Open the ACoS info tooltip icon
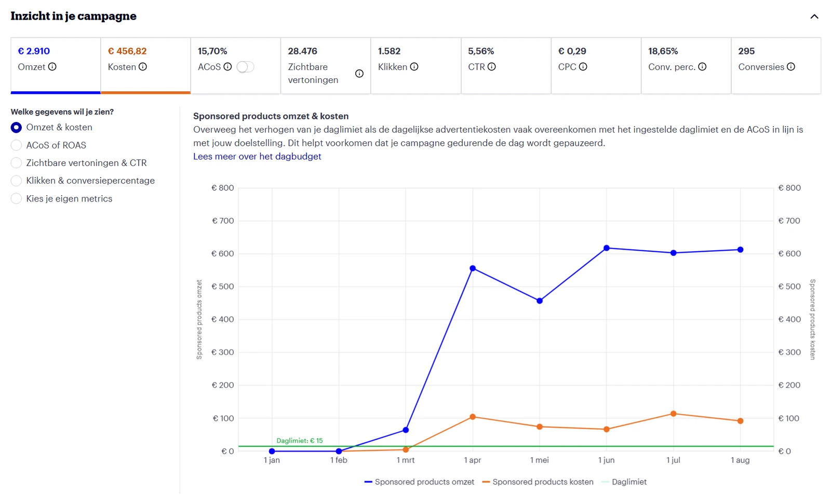Viewport: 831px width, 504px height. (x=227, y=66)
